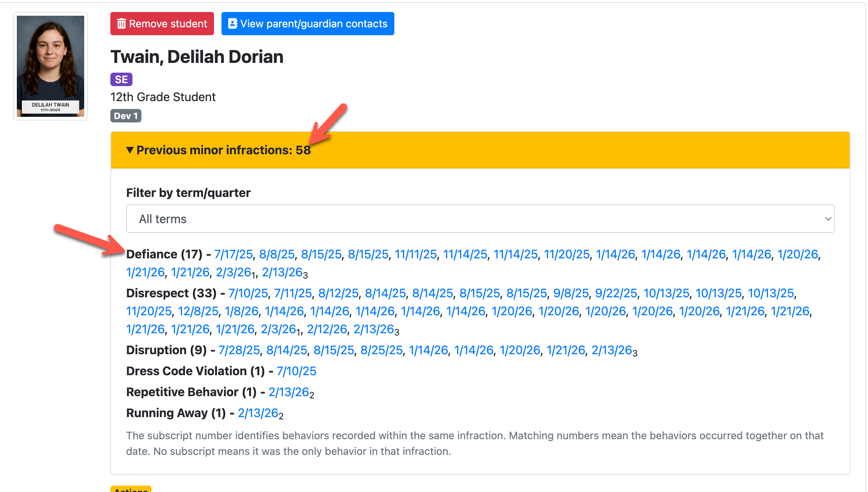Click the purple SE badge

pyautogui.click(x=121, y=79)
